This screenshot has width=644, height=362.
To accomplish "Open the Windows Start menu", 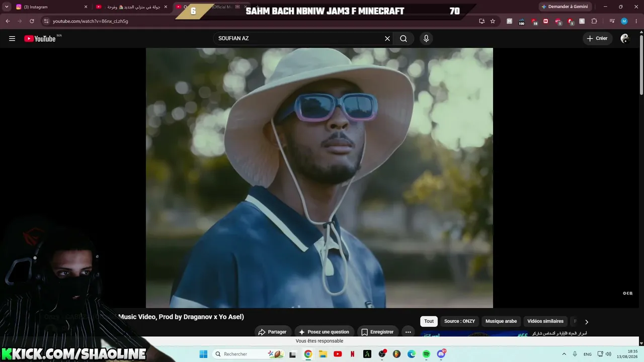I will click(x=203, y=354).
